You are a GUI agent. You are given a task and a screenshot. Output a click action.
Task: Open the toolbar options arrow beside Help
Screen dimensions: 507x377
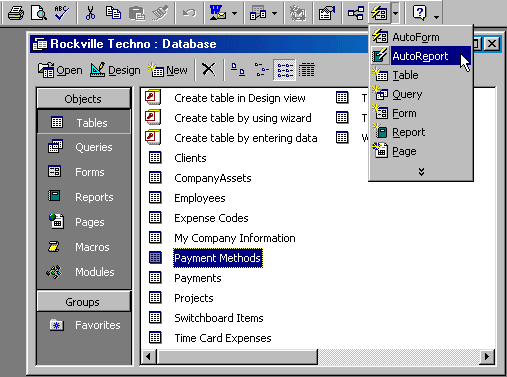click(x=436, y=16)
